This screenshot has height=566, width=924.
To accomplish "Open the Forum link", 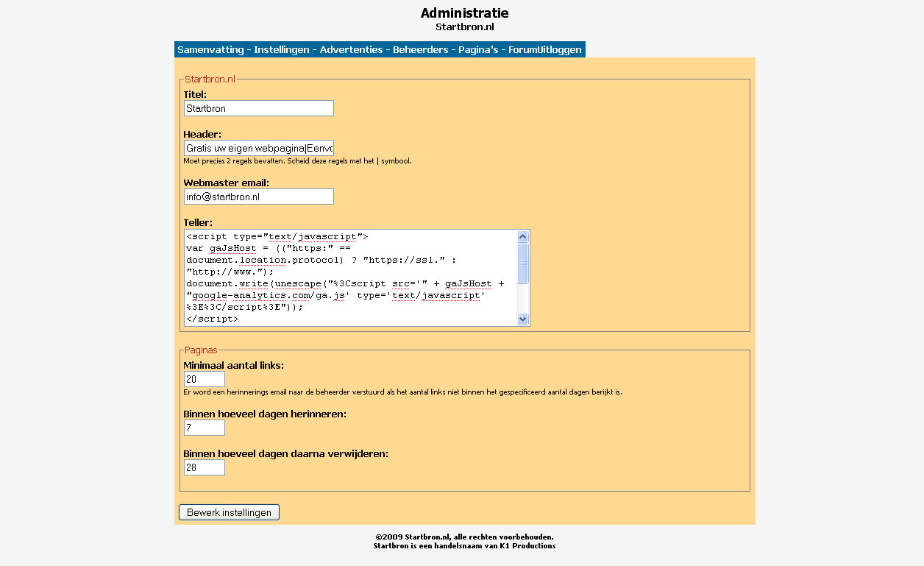I will pyautogui.click(x=524, y=49).
